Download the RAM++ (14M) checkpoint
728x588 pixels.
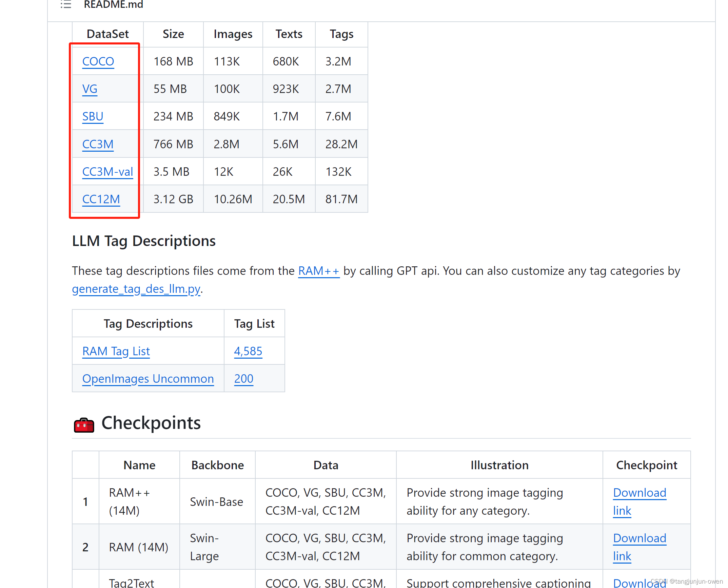pyautogui.click(x=639, y=493)
